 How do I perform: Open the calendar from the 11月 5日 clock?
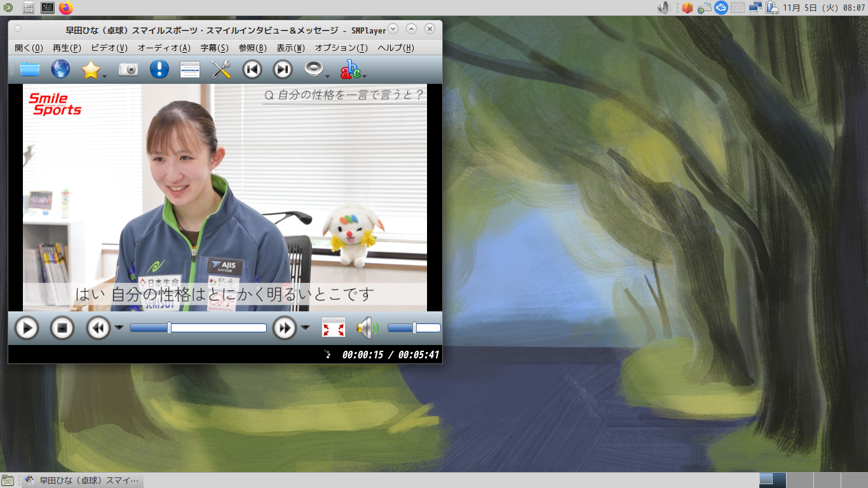coord(824,8)
